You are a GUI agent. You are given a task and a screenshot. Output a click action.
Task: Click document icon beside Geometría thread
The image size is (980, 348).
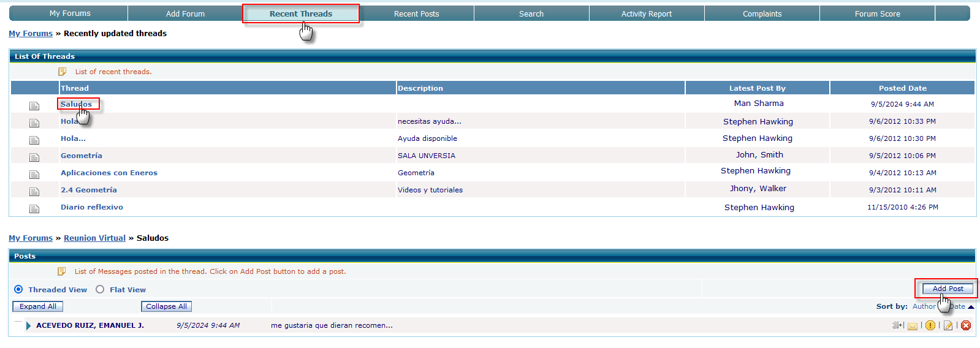click(x=34, y=157)
